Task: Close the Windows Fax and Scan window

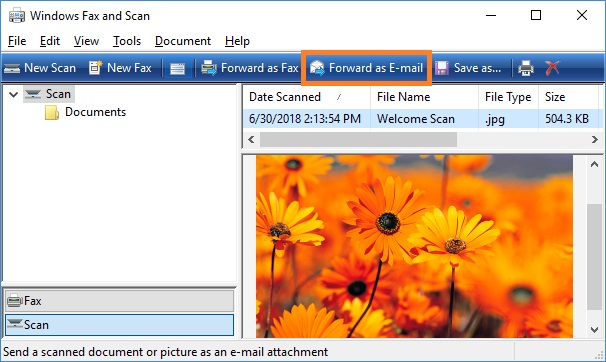Action: pyautogui.click(x=582, y=15)
